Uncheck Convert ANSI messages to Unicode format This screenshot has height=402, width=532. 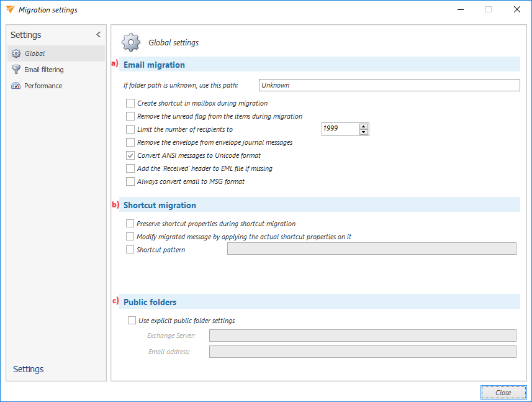[x=130, y=155]
